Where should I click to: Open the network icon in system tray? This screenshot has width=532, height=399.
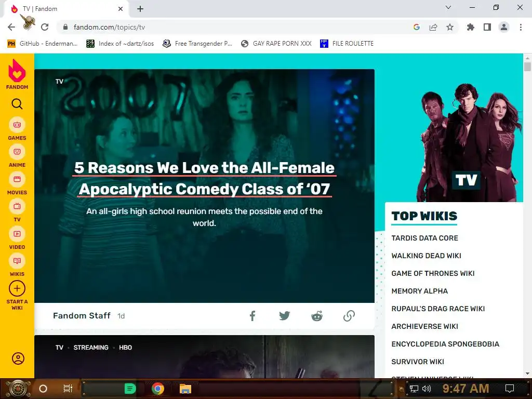coord(414,389)
